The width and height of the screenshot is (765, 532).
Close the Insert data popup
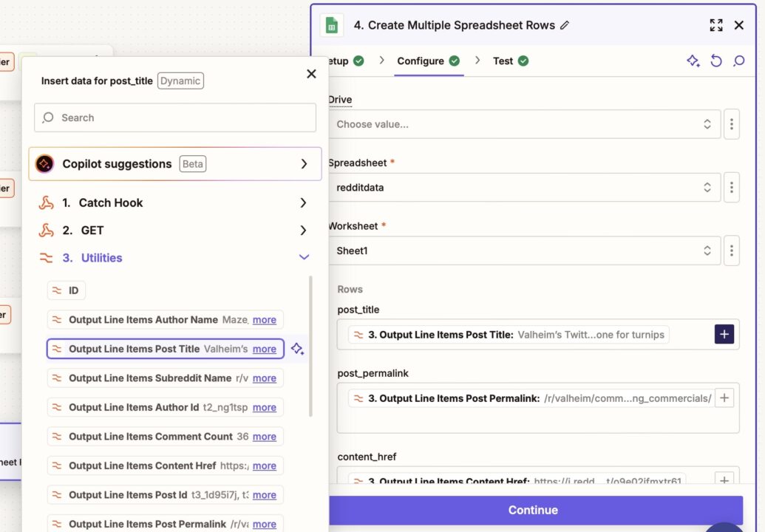point(311,74)
